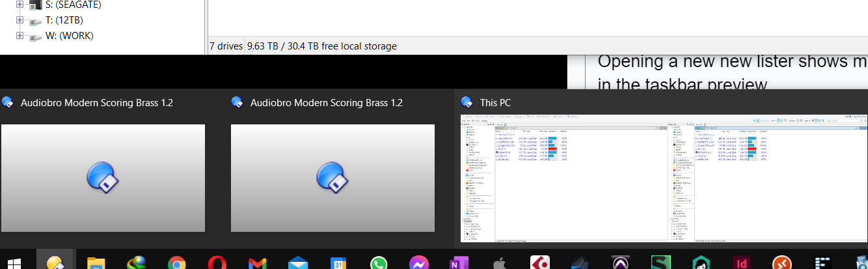Image resolution: width=868 pixels, height=269 pixels.
Task: Open the purple triangle app taskbar icon
Action: pos(621,263)
